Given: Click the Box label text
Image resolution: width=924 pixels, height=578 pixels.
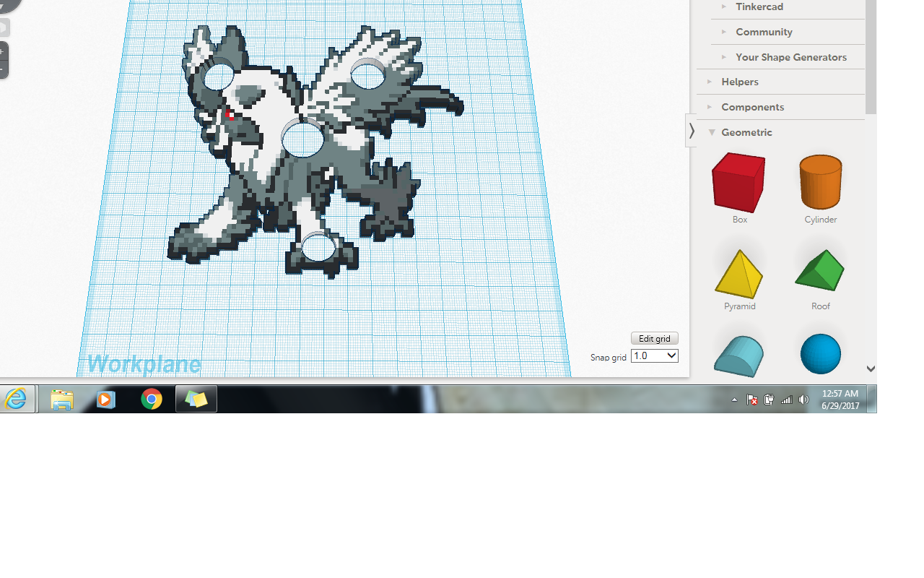Looking at the screenshot, I should click(x=740, y=220).
